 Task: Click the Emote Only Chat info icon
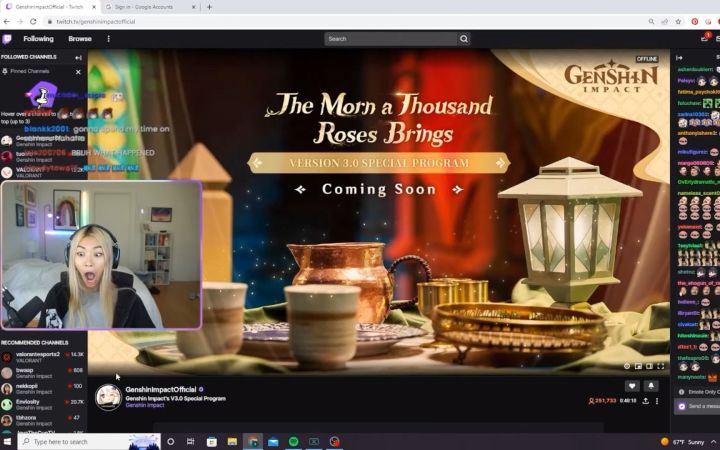[x=681, y=392]
